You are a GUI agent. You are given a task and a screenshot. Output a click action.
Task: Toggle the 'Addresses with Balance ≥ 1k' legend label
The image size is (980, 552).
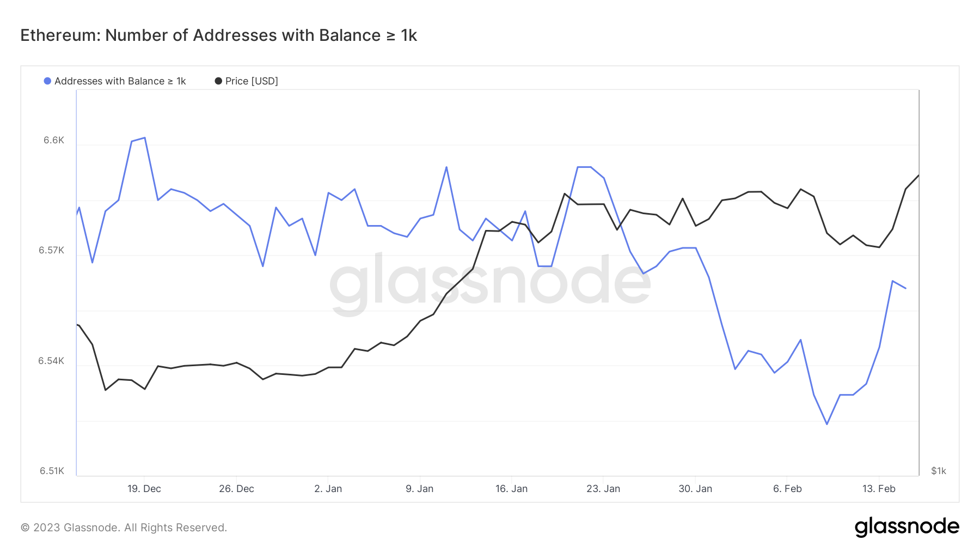(x=120, y=81)
